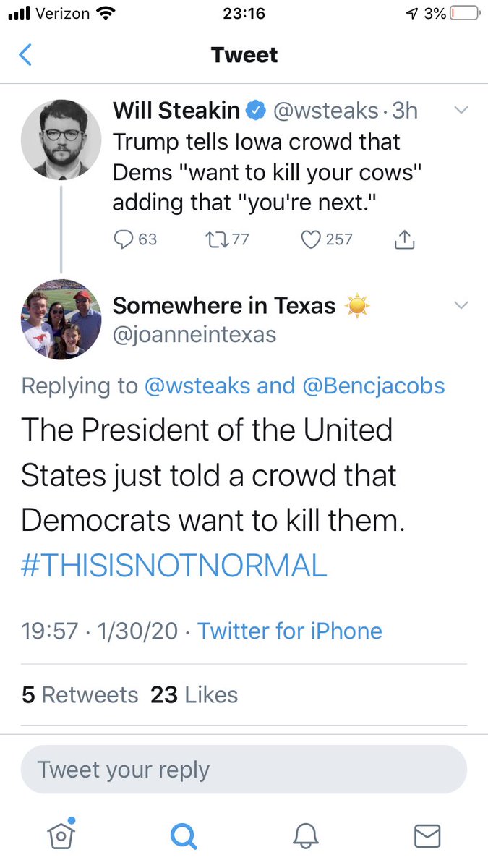Like Will Steakin's tweet with heart icon
This screenshot has width=488, height=868.
tap(310, 239)
